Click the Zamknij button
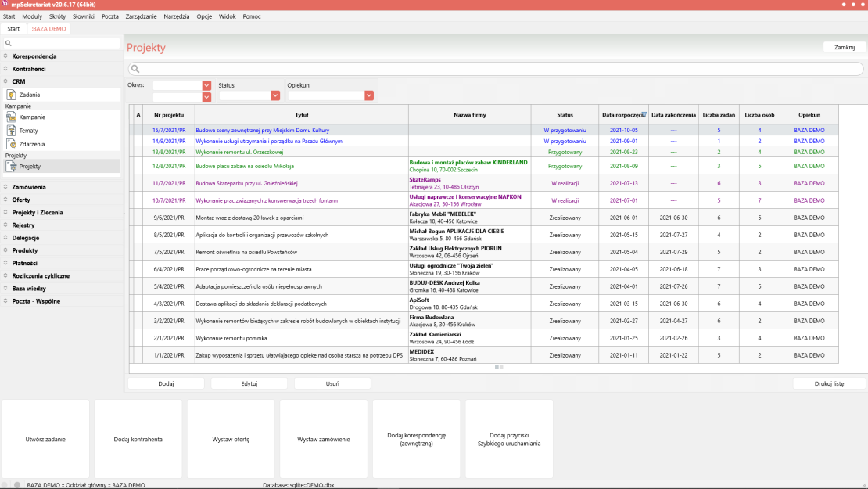The height and width of the screenshot is (489, 868). tap(845, 47)
